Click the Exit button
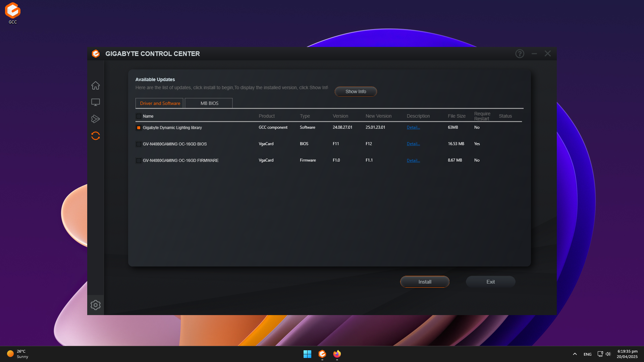Screen dimensions: 644x362 (490, 282)
